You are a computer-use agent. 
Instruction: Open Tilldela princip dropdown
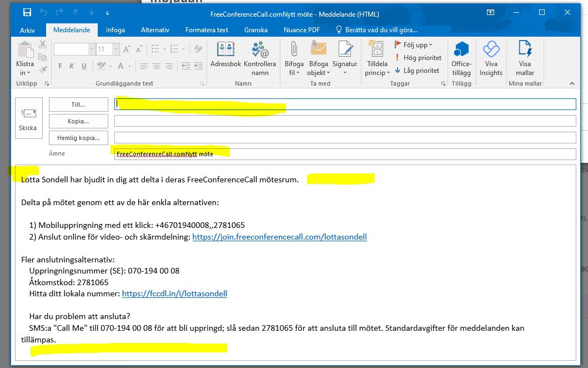(377, 58)
